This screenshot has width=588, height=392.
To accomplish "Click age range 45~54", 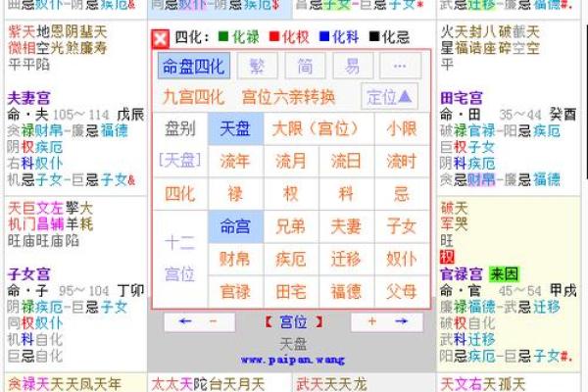I will [x=520, y=291].
